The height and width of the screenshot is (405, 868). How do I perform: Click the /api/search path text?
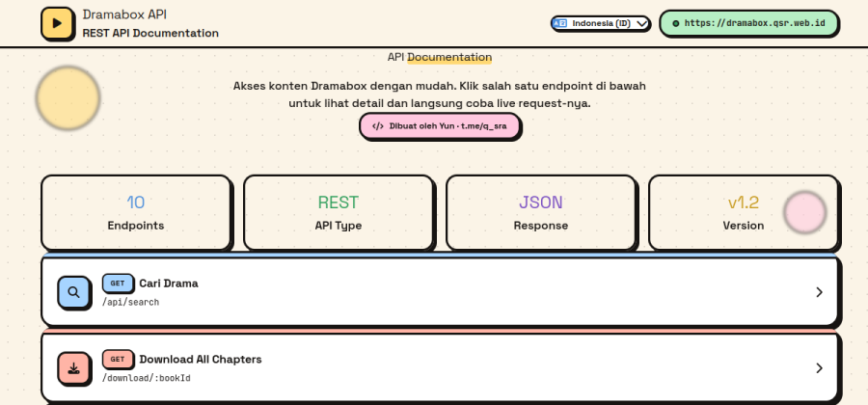coord(130,302)
